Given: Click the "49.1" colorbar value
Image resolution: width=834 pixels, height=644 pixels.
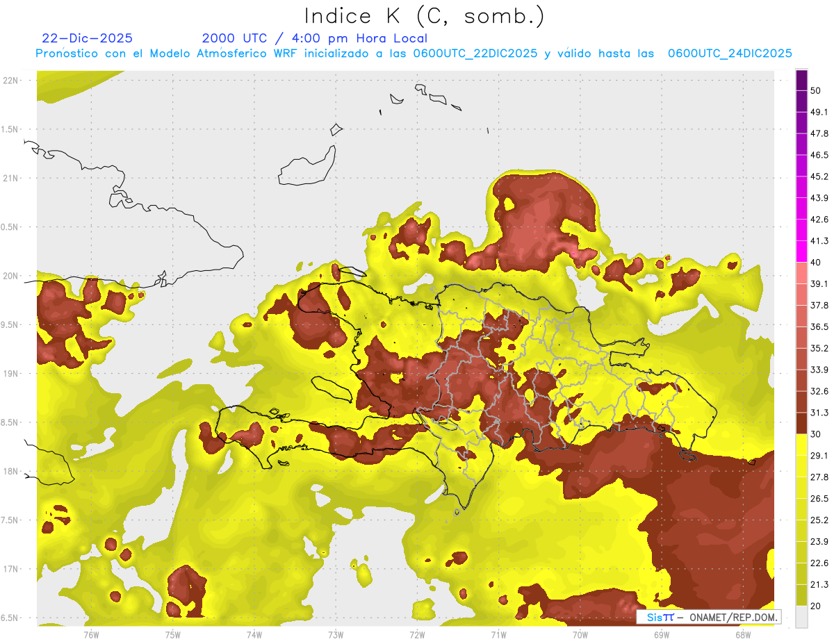Looking at the screenshot, I should (819, 112).
